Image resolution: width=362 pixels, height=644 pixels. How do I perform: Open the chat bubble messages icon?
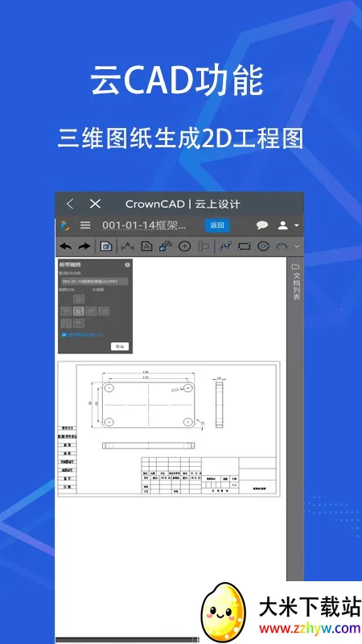[262, 225]
